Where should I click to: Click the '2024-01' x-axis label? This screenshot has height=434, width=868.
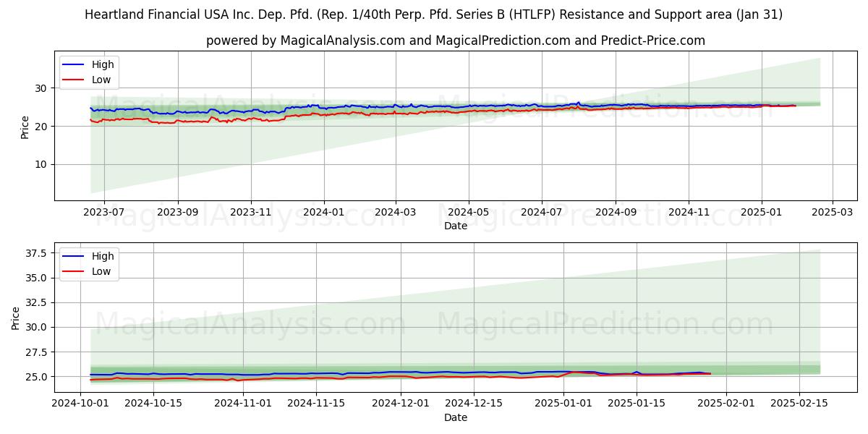coord(323,213)
